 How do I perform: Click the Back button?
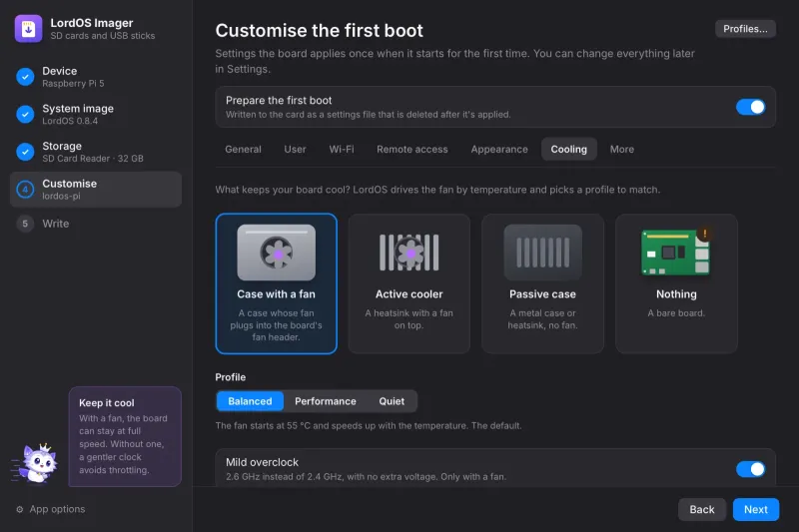click(x=702, y=510)
